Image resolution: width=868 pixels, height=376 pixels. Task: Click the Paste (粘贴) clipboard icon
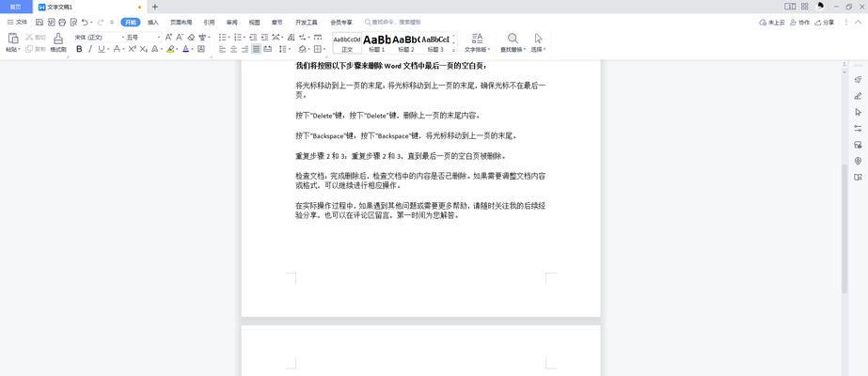13,39
